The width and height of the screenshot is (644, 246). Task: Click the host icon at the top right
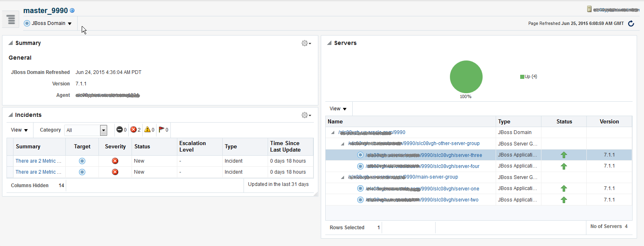[589, 9]
